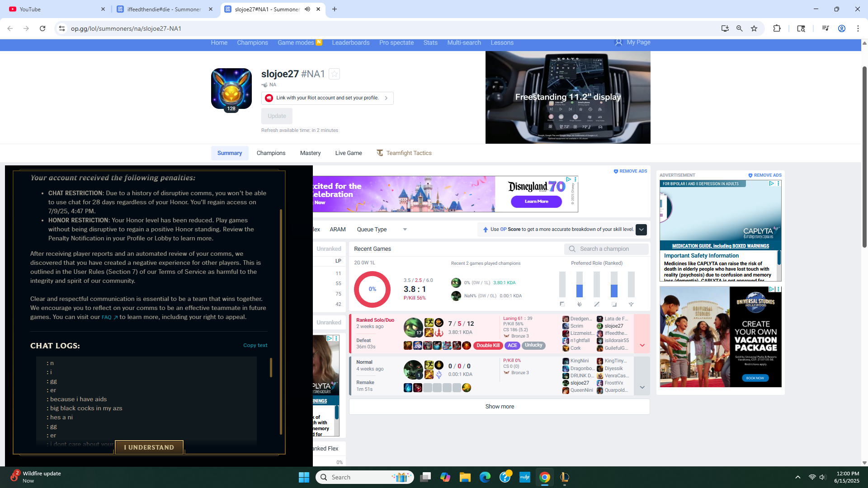Open the Chrome zoom indicator icon

740,28
